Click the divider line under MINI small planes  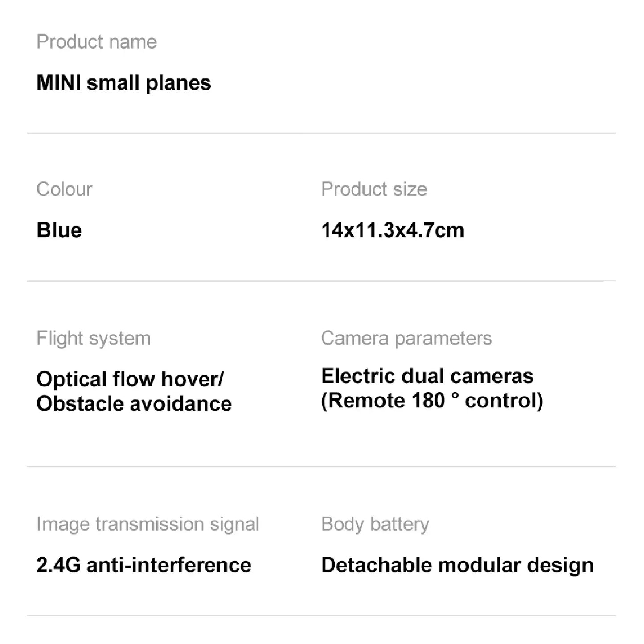[x=321, y=133]
